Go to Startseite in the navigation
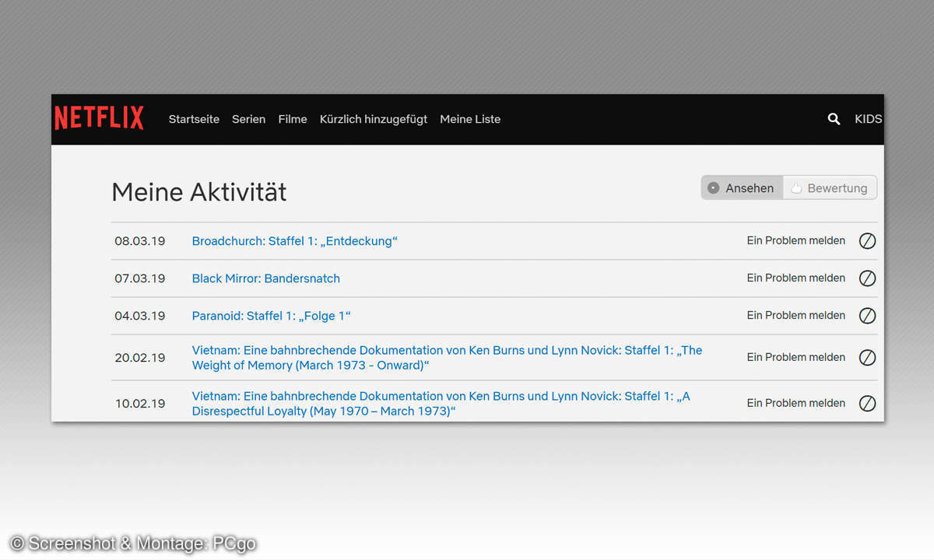 pos(194,119)
